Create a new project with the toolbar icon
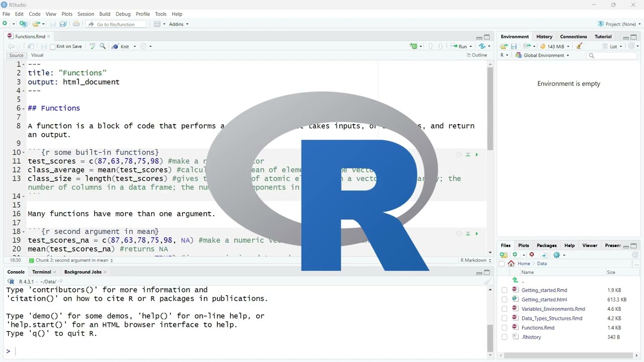 click(23, 24)
